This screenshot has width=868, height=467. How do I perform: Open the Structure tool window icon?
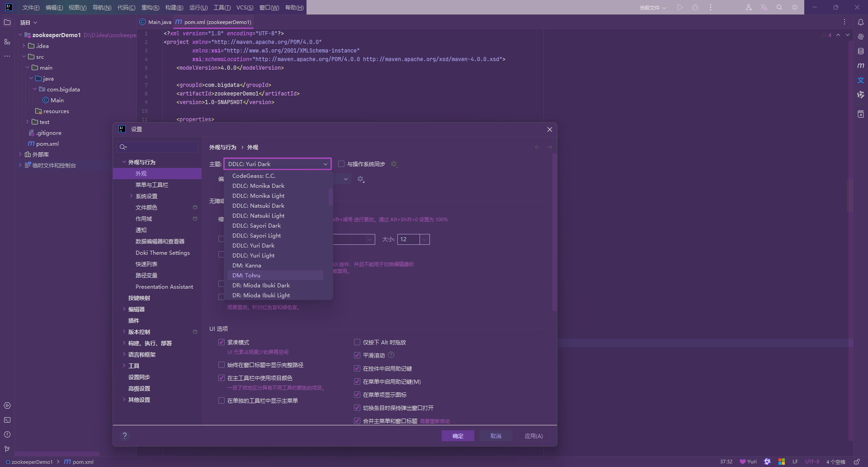[7, 42]
